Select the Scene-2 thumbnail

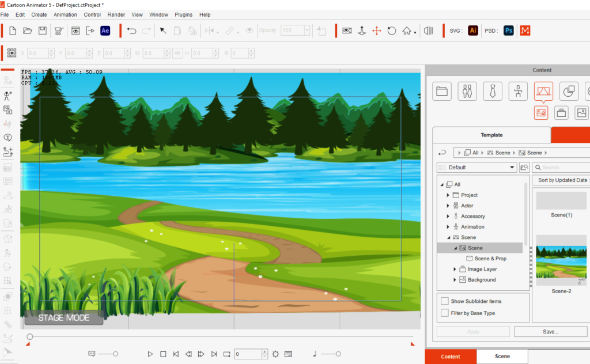(x=561, y=261)
